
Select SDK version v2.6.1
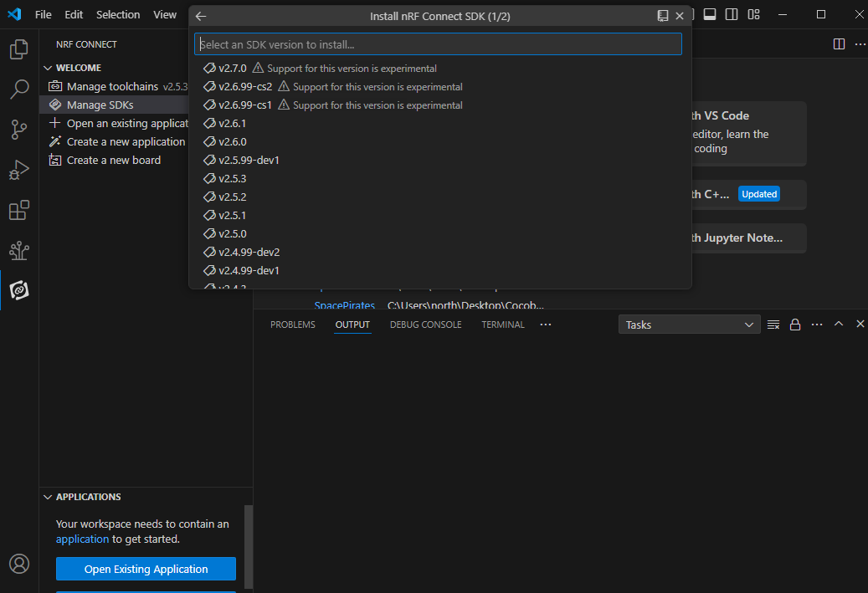[x=440, y=123]
